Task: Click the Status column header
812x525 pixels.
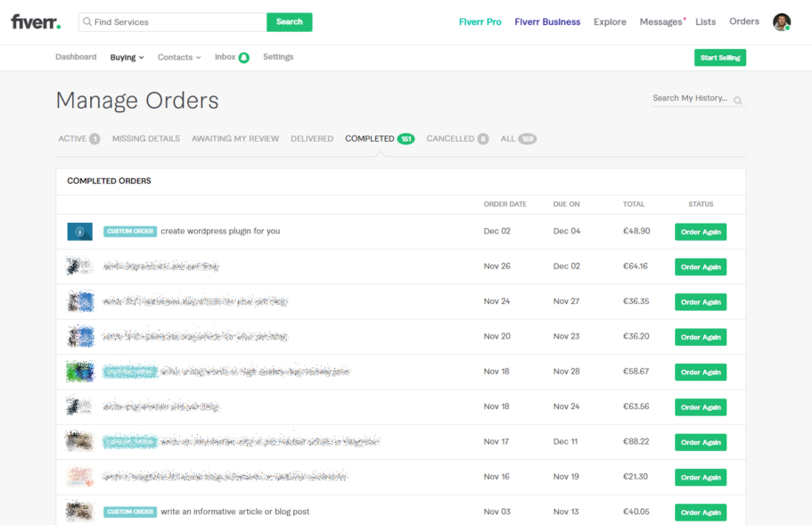Action: [x=701, y=204]
